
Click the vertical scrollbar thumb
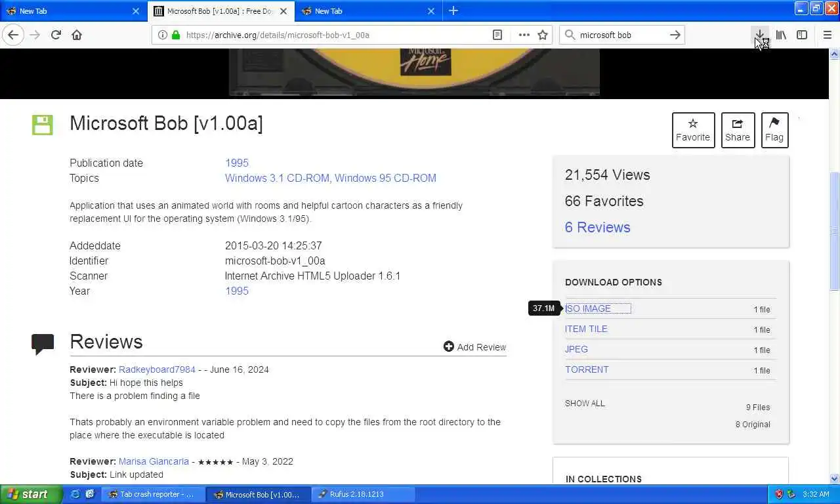(x=834, y=230)
